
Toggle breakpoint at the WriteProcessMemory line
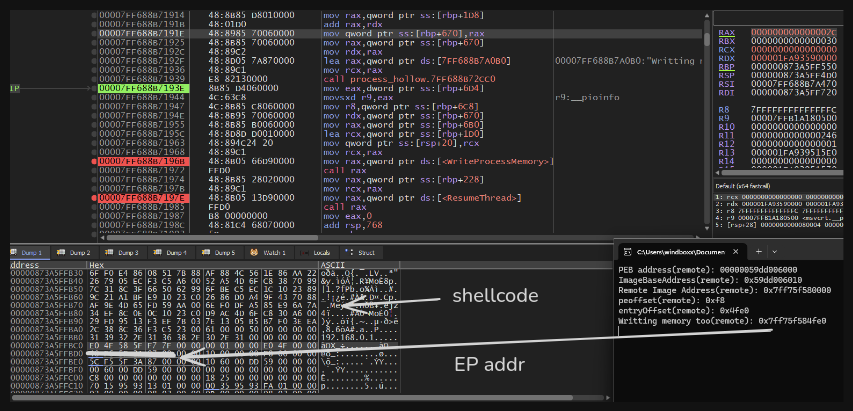(95, 160)
